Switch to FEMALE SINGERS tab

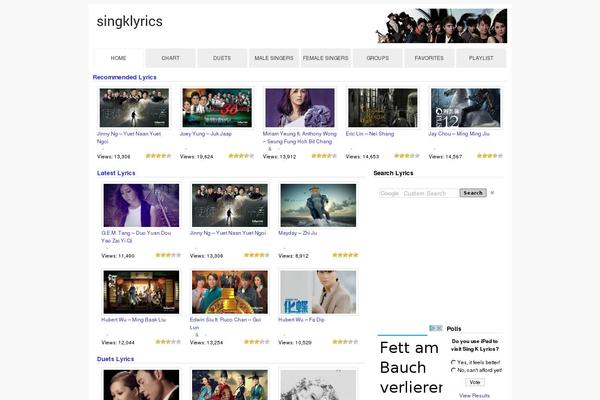(x=326, y=58)
